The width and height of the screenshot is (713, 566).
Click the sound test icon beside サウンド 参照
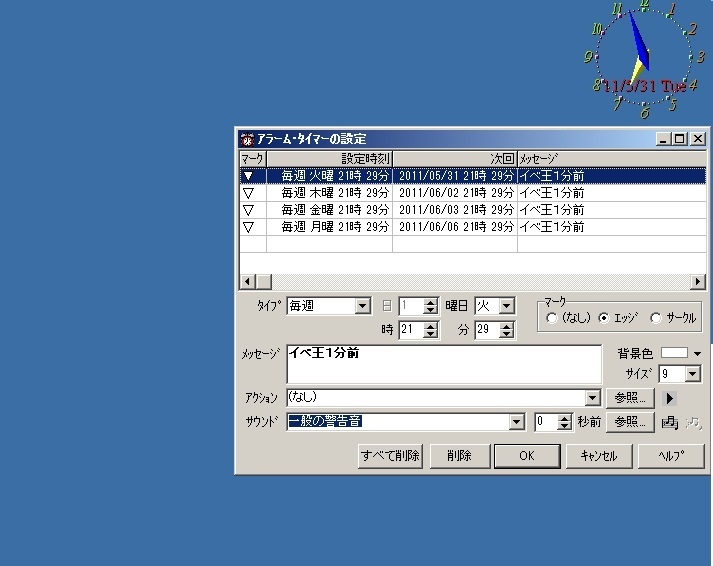tap(670, 422)
